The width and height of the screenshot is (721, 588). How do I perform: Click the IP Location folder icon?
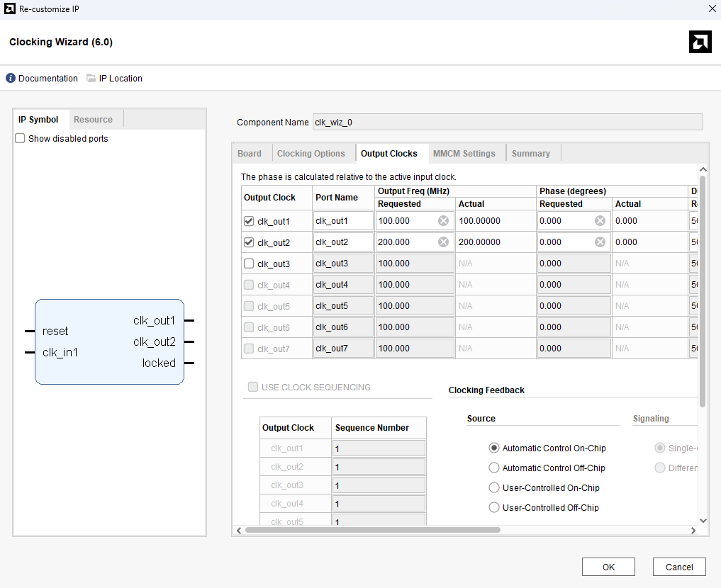[x=91, y=79]
